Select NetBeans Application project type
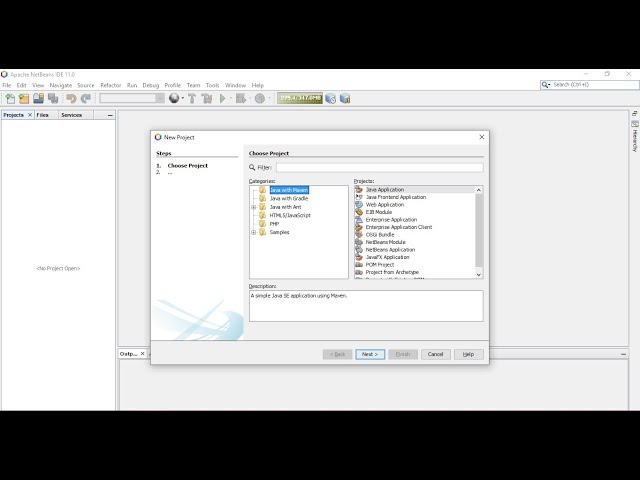 [390, 250]
